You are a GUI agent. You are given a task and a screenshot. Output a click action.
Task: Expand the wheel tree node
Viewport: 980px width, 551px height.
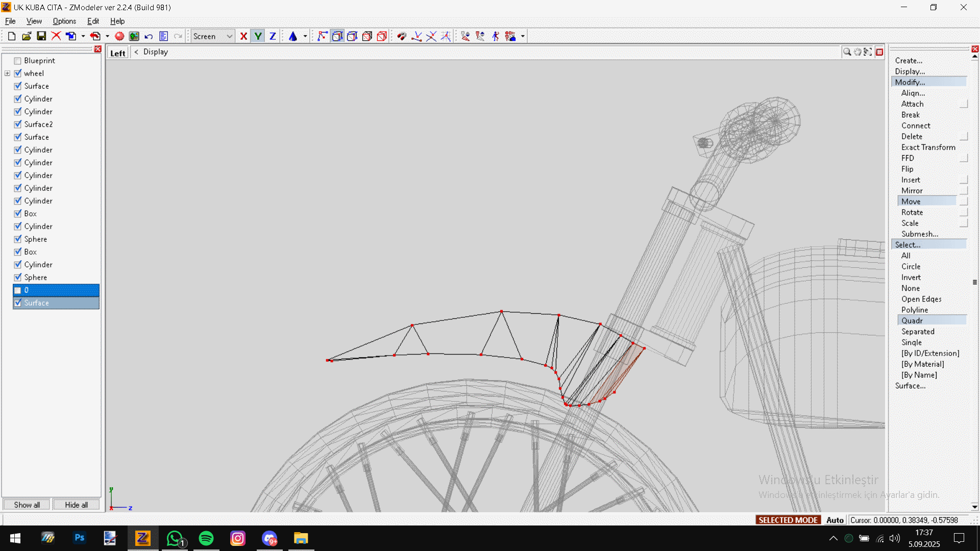point(8,73)
